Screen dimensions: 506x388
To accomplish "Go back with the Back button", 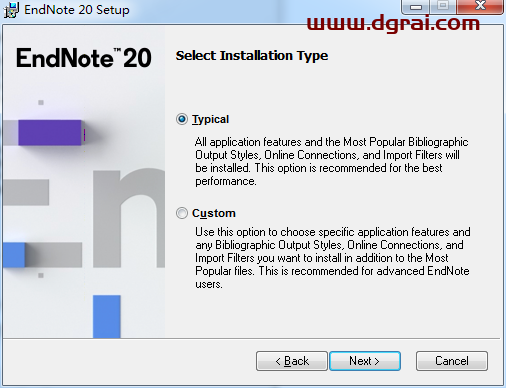I will (x=292, y=361).
